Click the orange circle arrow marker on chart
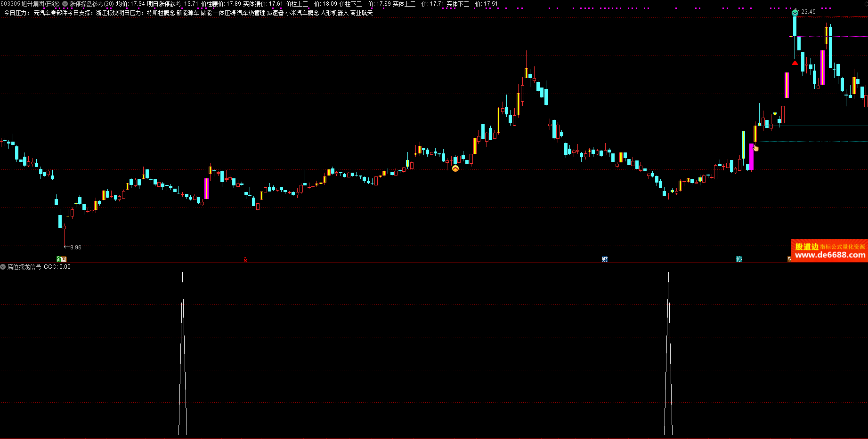The height and width of the screenshot is (439, 868). pyautogui.click(x=455, y=168)
